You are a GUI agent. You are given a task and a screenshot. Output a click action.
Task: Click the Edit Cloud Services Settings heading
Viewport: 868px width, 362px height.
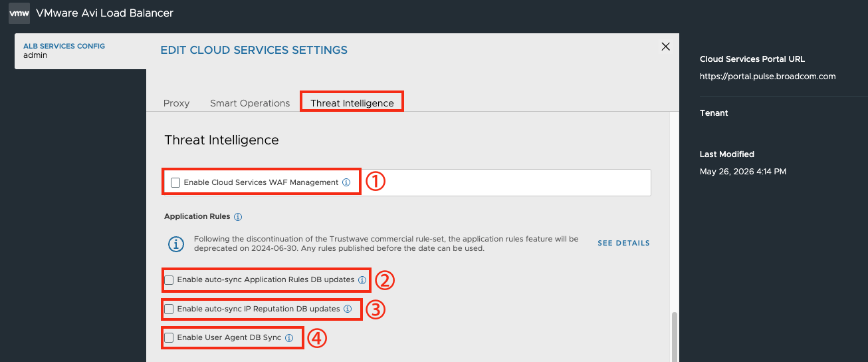(254, 50)
